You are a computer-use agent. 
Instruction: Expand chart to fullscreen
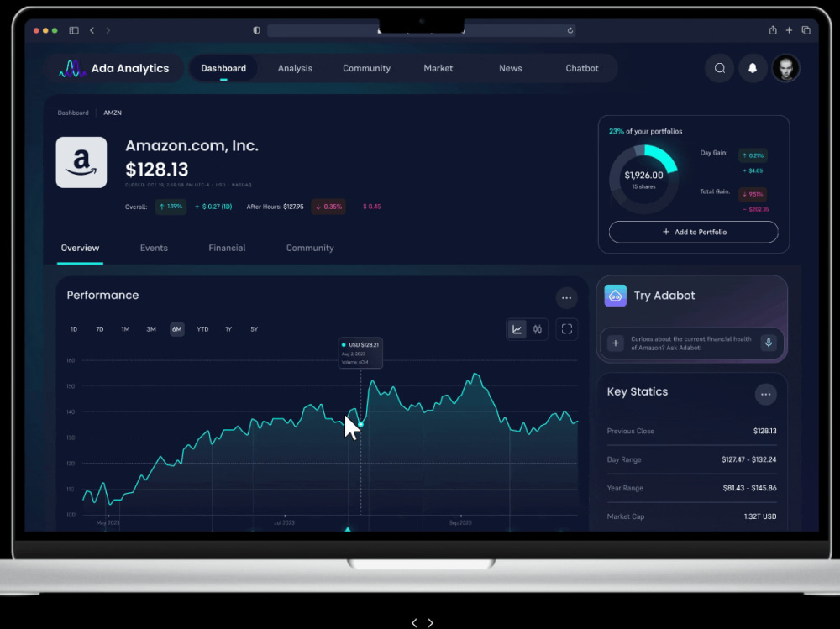tap(567, 329)
